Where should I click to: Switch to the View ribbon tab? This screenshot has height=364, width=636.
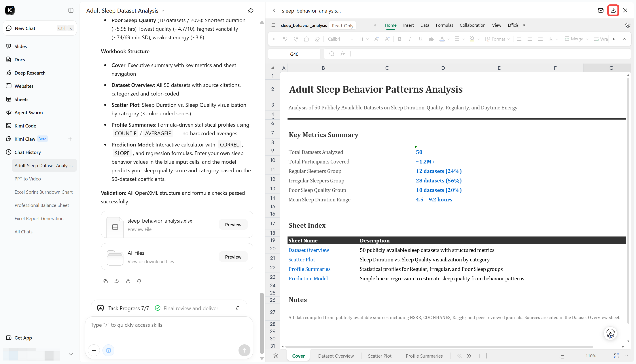point(496,25)
